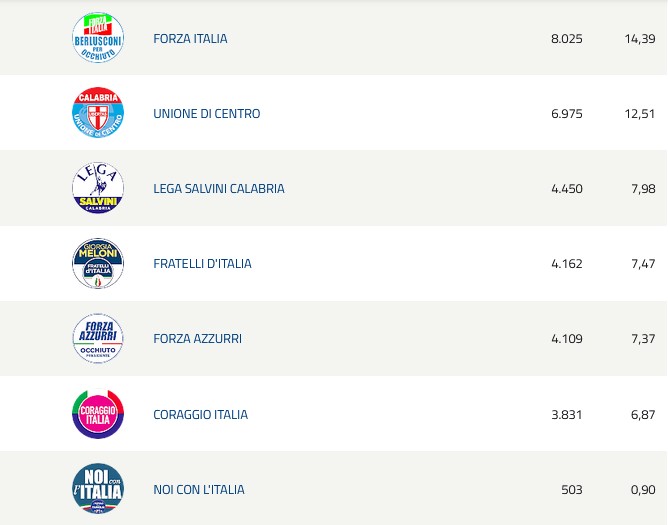Select the FRATELLI D'ITALIA text link

click(202, 264)
